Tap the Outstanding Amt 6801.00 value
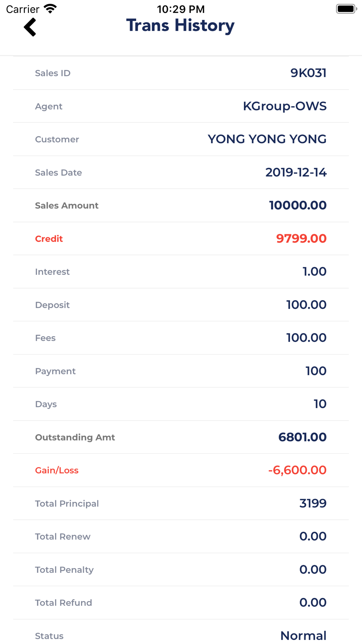Image resolution: width=362 pixels, height=644 pixels. [x=302, y=437]
